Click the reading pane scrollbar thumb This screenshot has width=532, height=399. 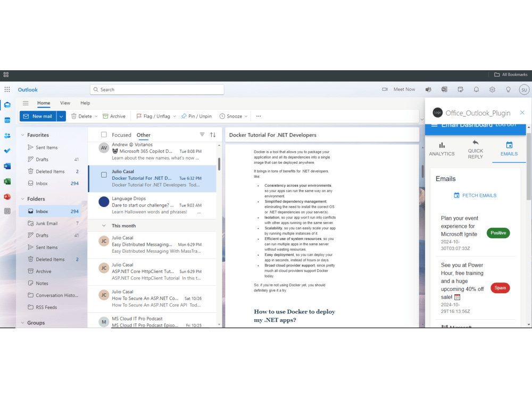[422, 171]
